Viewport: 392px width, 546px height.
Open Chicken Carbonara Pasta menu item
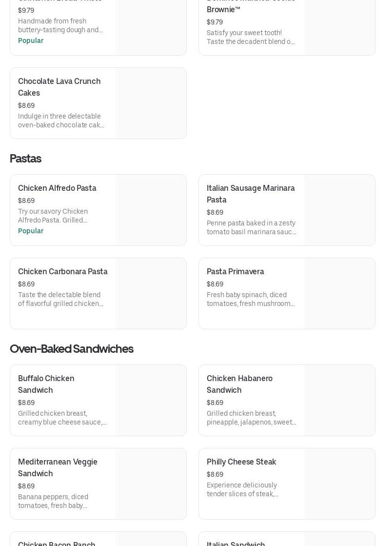click(62, 272)
